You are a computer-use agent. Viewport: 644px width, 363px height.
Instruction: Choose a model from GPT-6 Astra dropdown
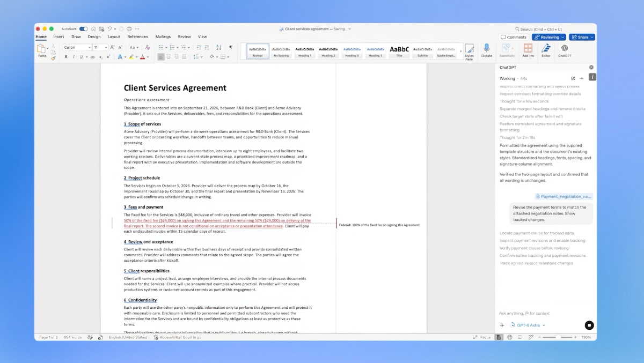(528, 325)
